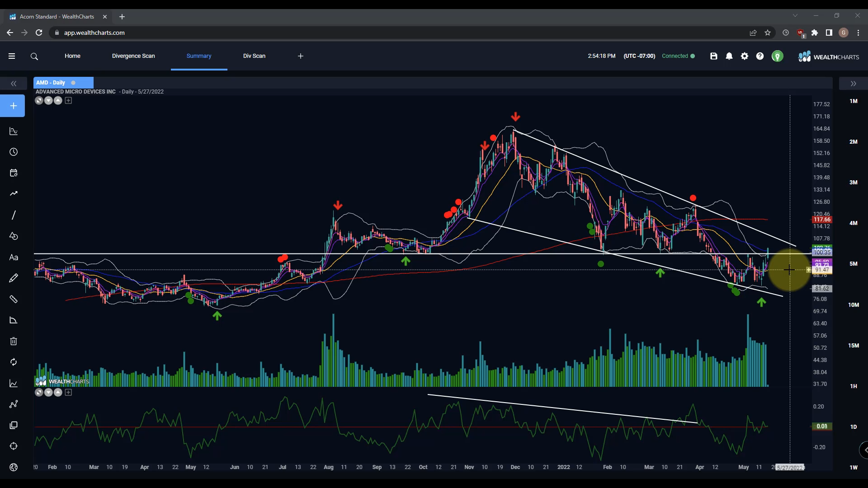Set timeframe to 5M
868x488 pixels.
[853, 264]
